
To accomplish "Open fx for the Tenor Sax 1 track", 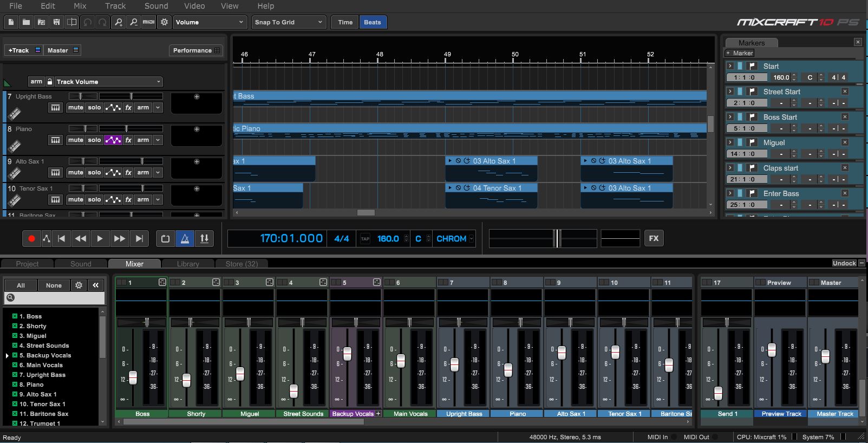I will [x=128, y=200].
